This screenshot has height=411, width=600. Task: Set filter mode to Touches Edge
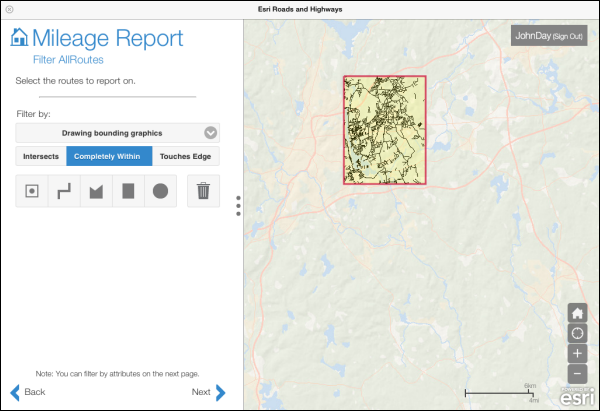pos(186,156)
